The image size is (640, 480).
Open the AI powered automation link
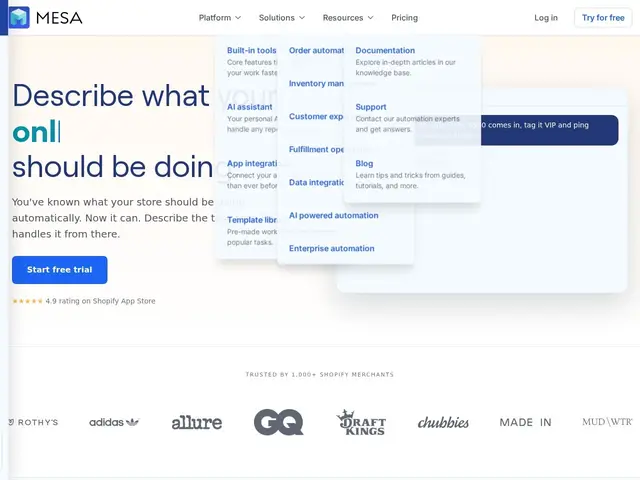(333, 215)
